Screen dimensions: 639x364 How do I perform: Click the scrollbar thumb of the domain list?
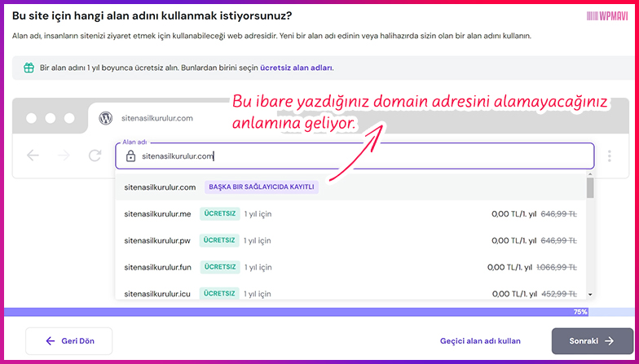point(590,187)
